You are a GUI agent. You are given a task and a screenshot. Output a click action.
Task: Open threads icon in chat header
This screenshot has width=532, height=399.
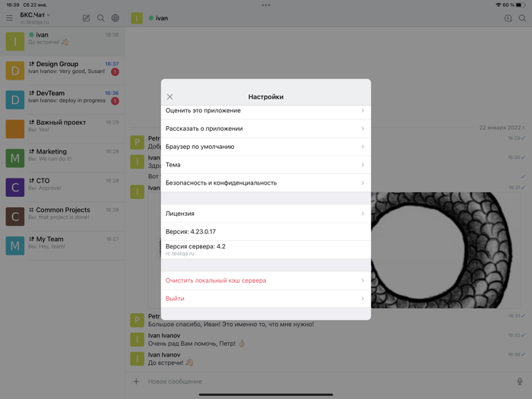[x=508, y=18]
